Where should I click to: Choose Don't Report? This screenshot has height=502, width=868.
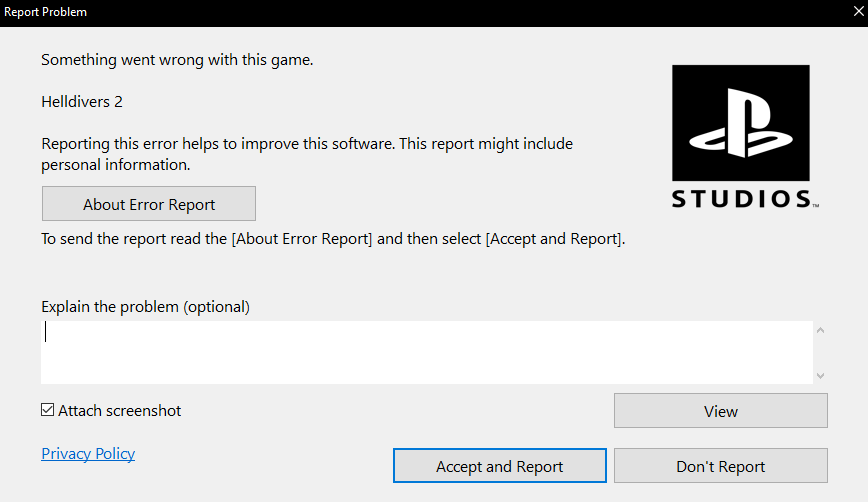[721, 465]
